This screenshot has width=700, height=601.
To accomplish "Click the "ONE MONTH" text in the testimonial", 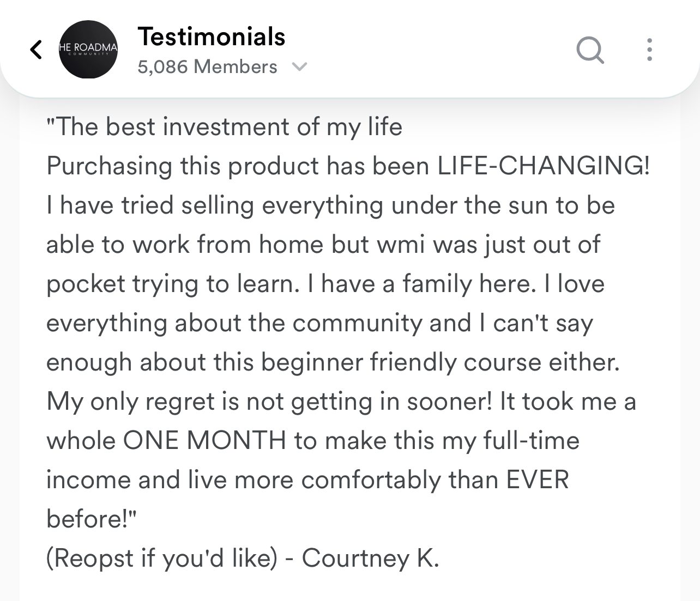I will tap(204, 441).
